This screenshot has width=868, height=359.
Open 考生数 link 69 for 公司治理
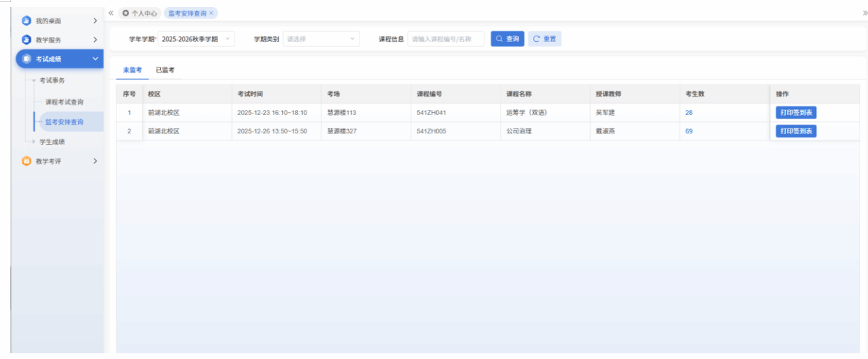[x=689, y=131]
